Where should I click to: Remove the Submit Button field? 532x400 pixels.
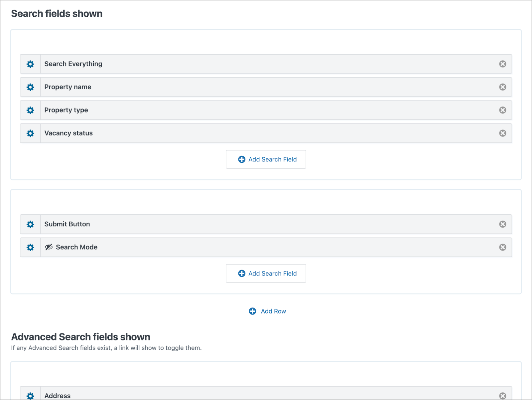pos(502,224)
